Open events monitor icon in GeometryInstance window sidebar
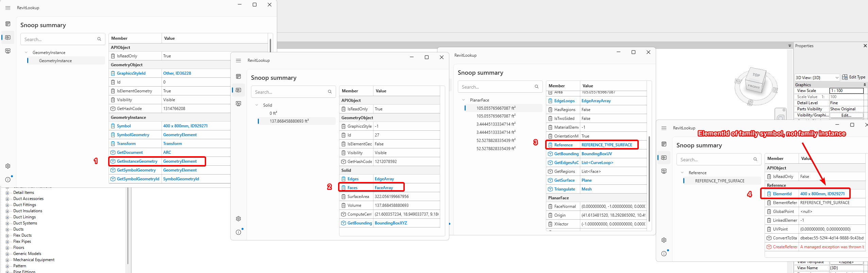This screenshot has width=868, height=273. 8,51
